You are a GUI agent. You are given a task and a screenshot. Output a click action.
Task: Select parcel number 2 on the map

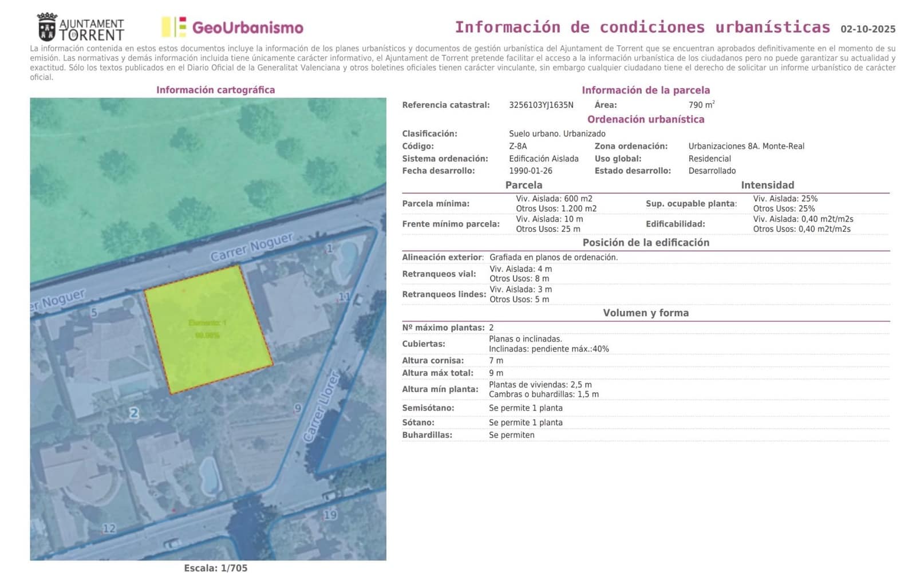134,412
